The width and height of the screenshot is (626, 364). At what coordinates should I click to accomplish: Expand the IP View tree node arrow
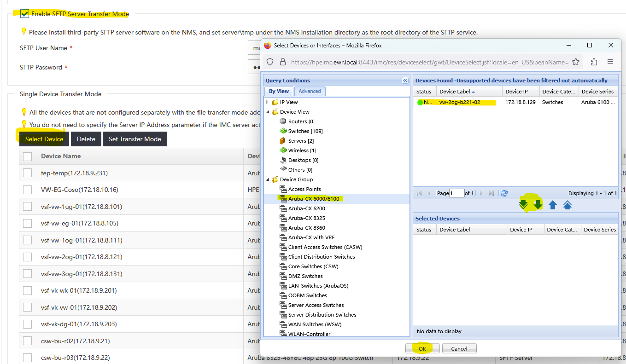point(268,102)
